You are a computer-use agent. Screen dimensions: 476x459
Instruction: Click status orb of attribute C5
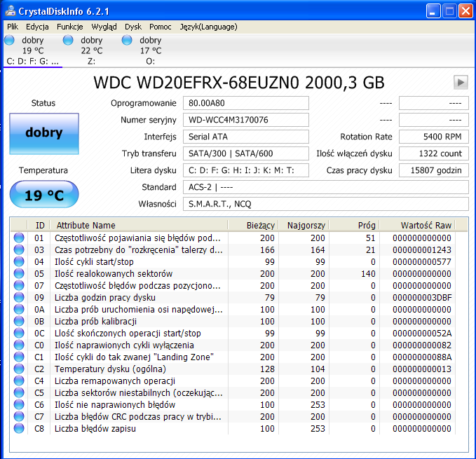click(x=19, y=392)
